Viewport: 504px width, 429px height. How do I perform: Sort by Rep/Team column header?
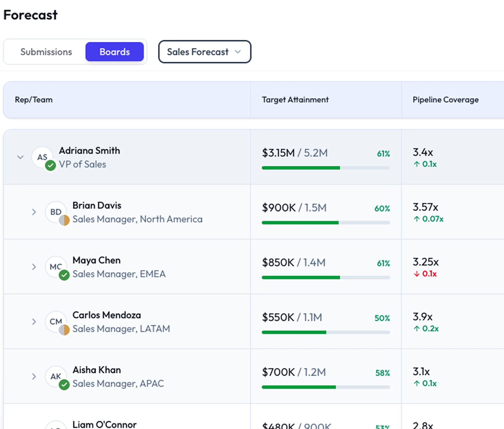pyautogui.click(x=34, y=100)
